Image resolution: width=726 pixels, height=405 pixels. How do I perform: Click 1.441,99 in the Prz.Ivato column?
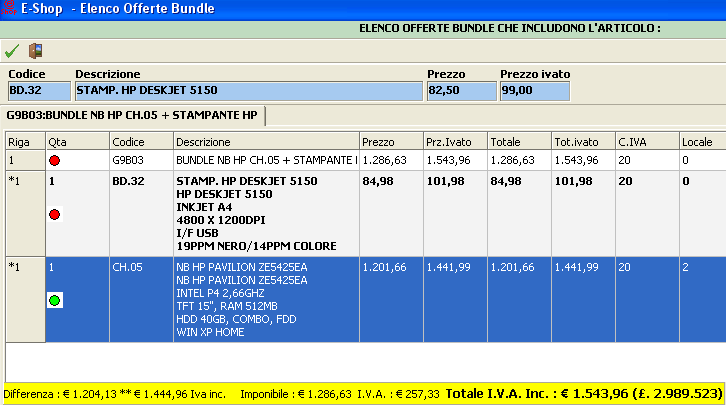click(455, 299)
